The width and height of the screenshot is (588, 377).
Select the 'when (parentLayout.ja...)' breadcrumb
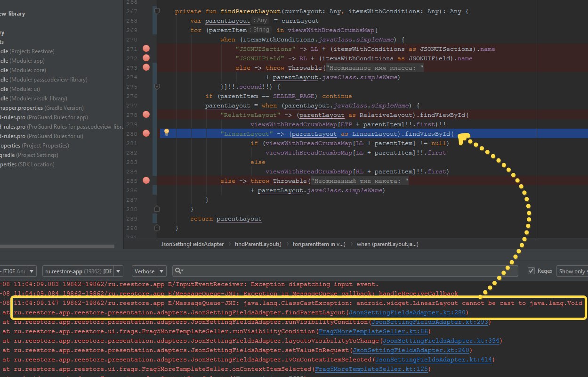[387, 244]
